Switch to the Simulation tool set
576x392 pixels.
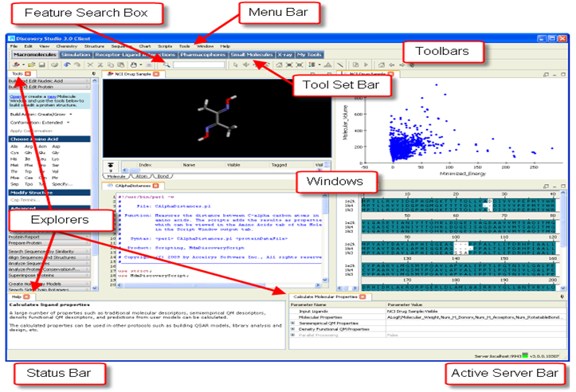pos(76,55)
